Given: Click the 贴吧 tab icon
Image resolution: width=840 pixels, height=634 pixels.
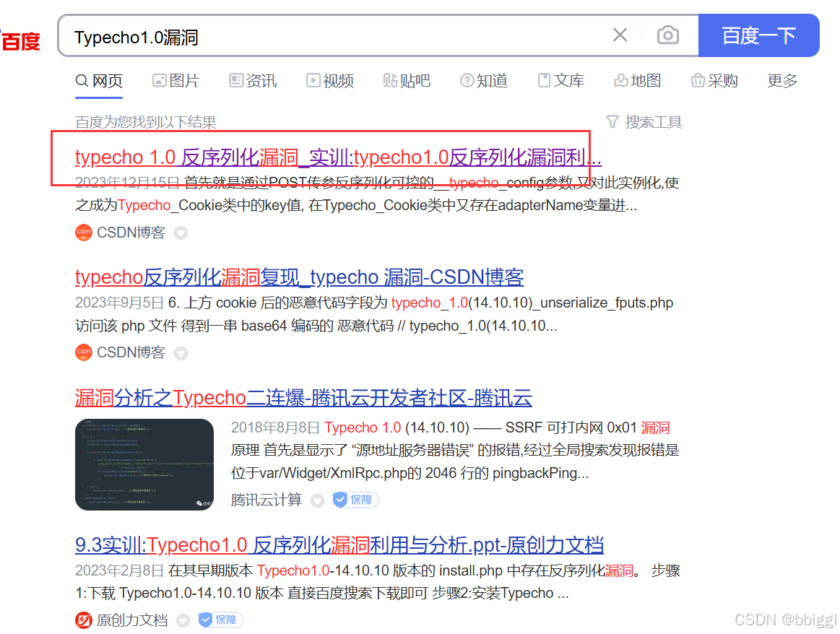Looking at the screenshot, I should (x=390, y=80).
